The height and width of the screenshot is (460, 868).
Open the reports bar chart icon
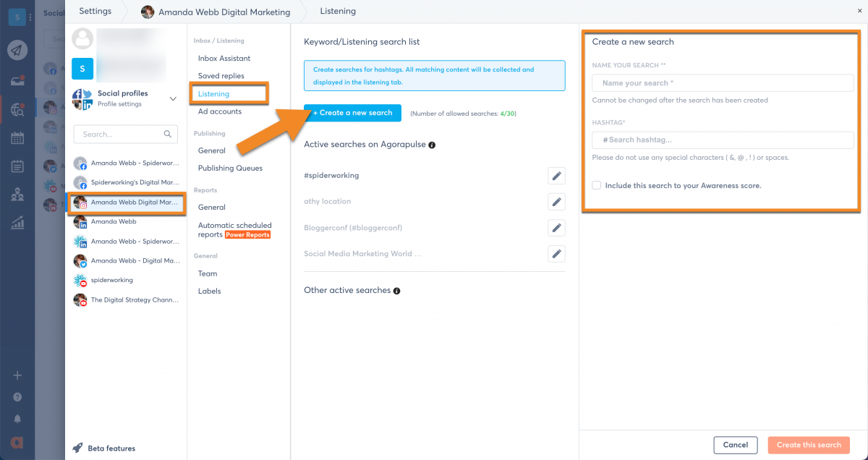[18, 223]
